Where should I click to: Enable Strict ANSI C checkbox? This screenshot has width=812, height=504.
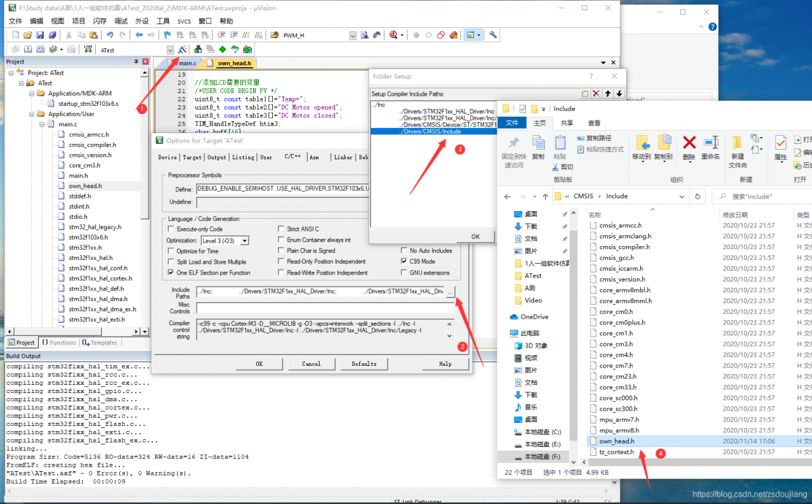[281, 229]
